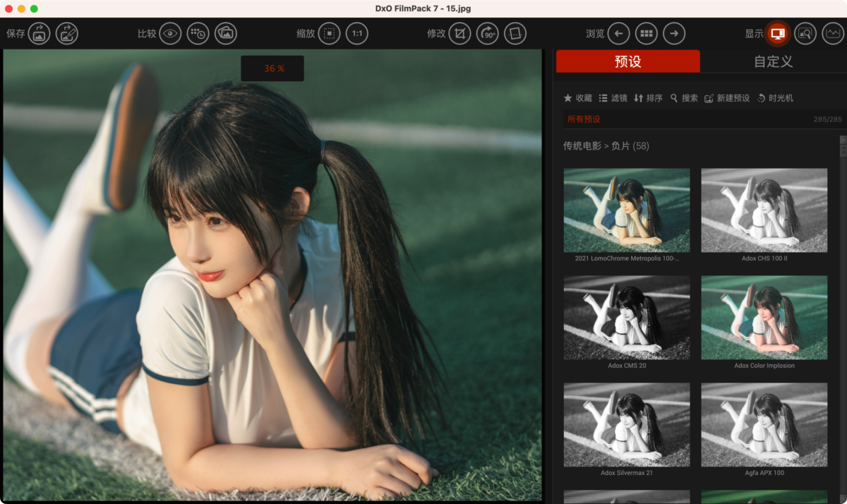Click the Adox CHS 100 II label
This screenshot has width=847, height=504.
click(764, 258)
